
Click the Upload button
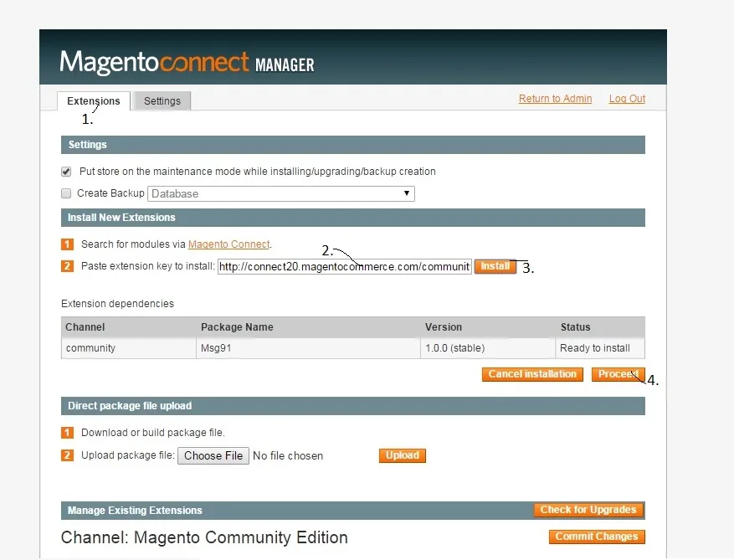tap(403, 455)
